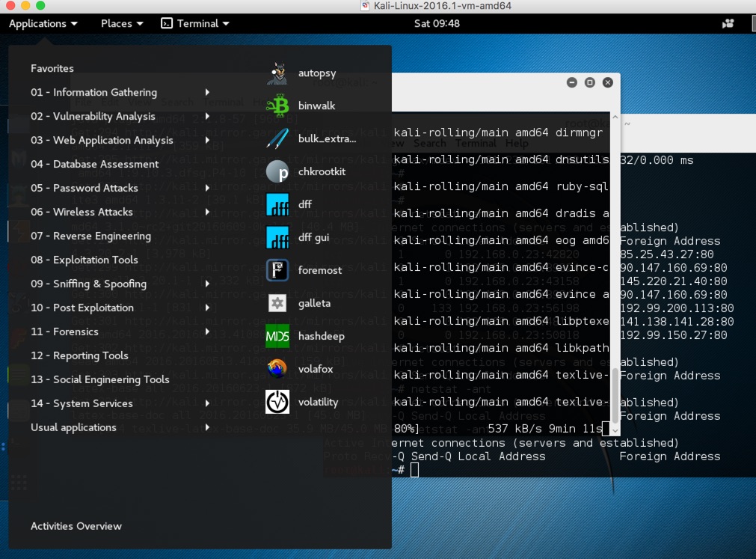
Task: Select 04 - Database Assessment category
Action: (94, 164)
